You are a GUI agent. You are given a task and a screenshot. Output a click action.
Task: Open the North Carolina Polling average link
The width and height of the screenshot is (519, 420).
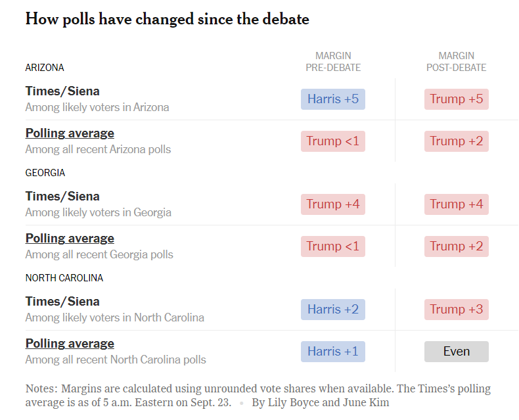coord(70,344)
